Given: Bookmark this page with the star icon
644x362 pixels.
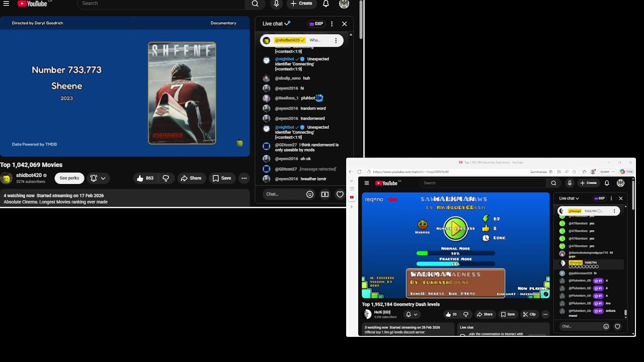Looking at the screenshot, I should pos(574,171).
